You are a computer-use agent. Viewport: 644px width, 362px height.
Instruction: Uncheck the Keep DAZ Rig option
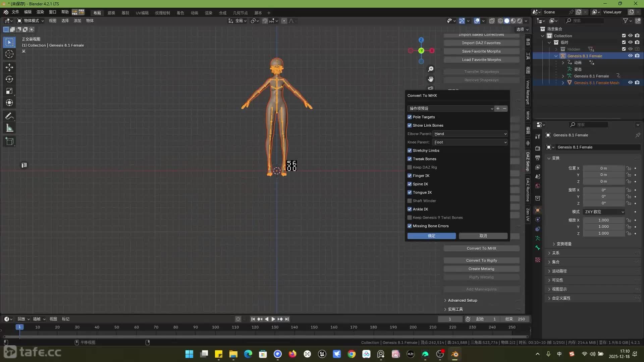(410, 167)
